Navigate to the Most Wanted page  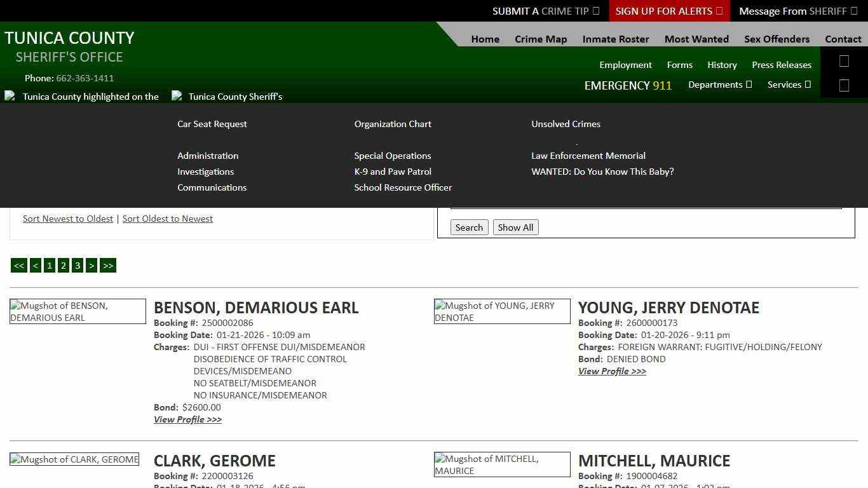coord(696,39)
